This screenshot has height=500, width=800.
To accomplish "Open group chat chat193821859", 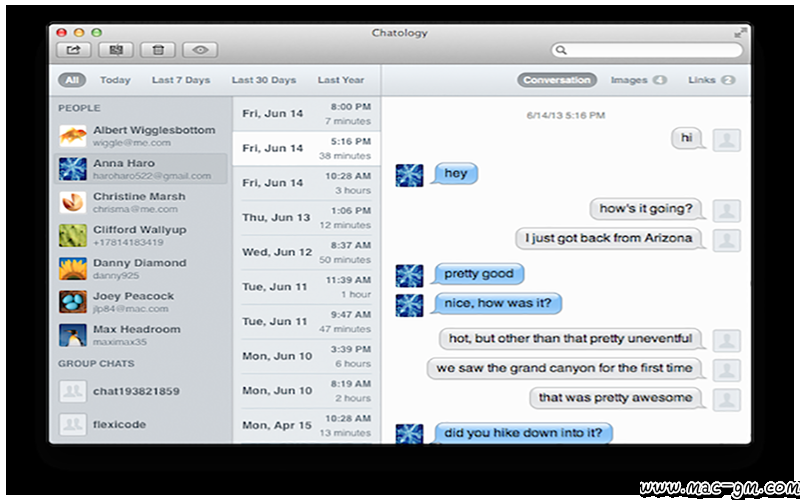I will (136, 391).
